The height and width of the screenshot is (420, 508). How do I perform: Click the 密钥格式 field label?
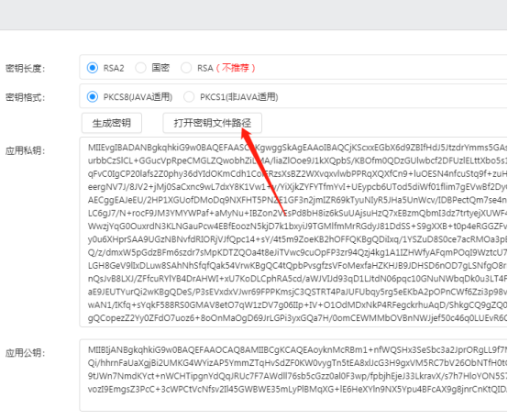coord(25,97)
